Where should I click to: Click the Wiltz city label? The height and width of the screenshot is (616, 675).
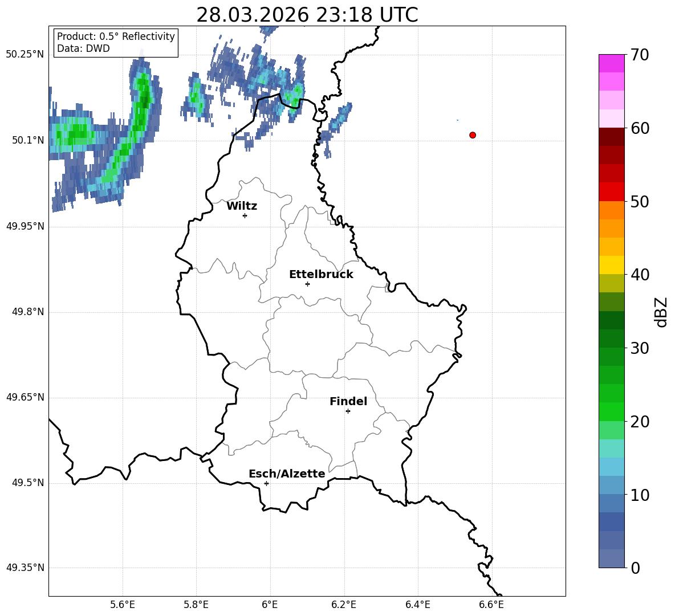coord(242,206)
